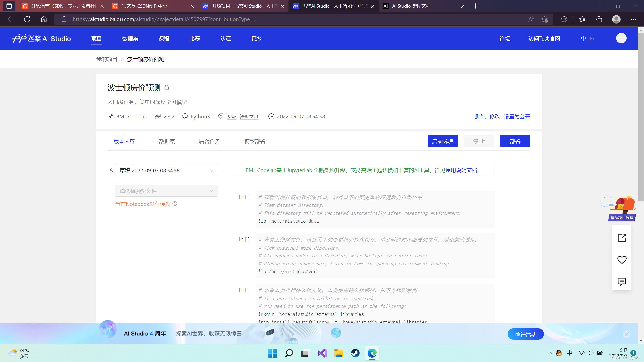Click the BML Codelab notebook icon
This screenshot has width=644, height=362.
coord(110,116)
